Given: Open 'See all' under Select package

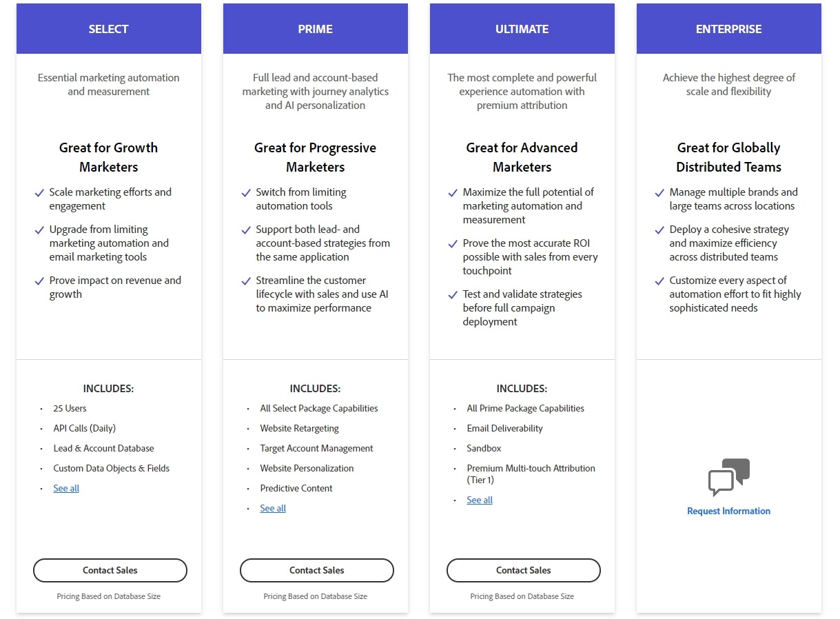Looking at the screenshot, I should [x=66, y=488].
